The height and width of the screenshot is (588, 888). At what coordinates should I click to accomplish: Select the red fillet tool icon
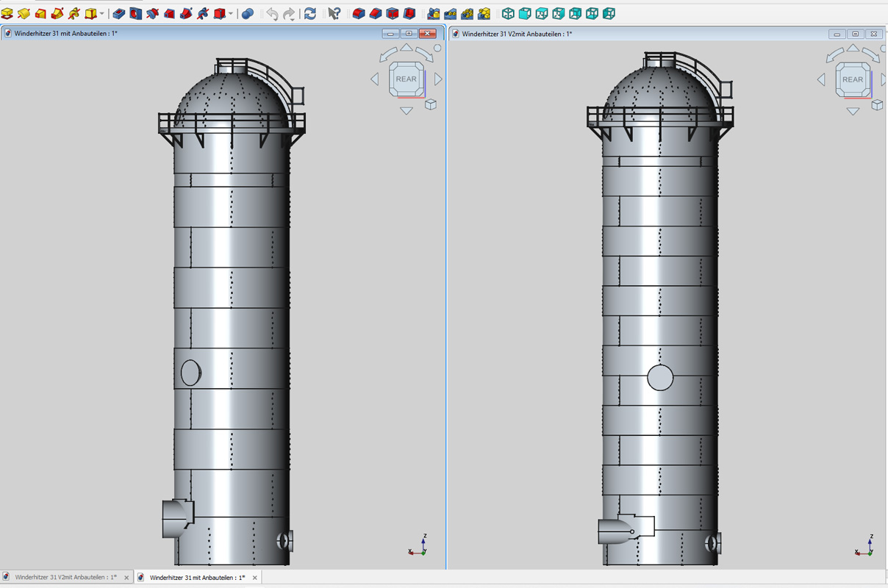tap(359, 14)
